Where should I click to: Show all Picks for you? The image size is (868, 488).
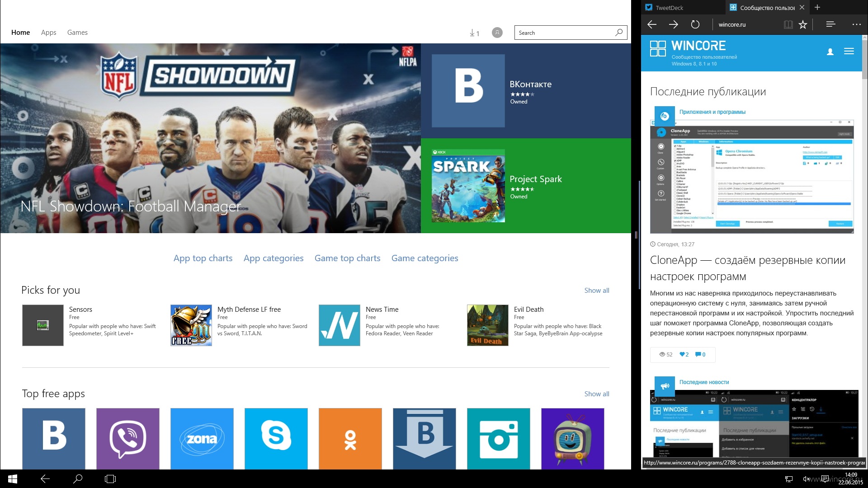597,291
